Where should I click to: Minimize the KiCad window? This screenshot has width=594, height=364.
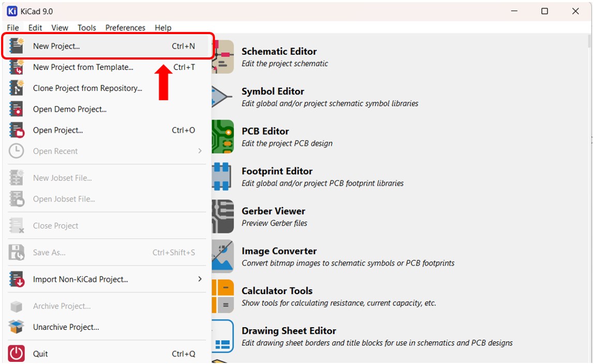pos(514,11)
